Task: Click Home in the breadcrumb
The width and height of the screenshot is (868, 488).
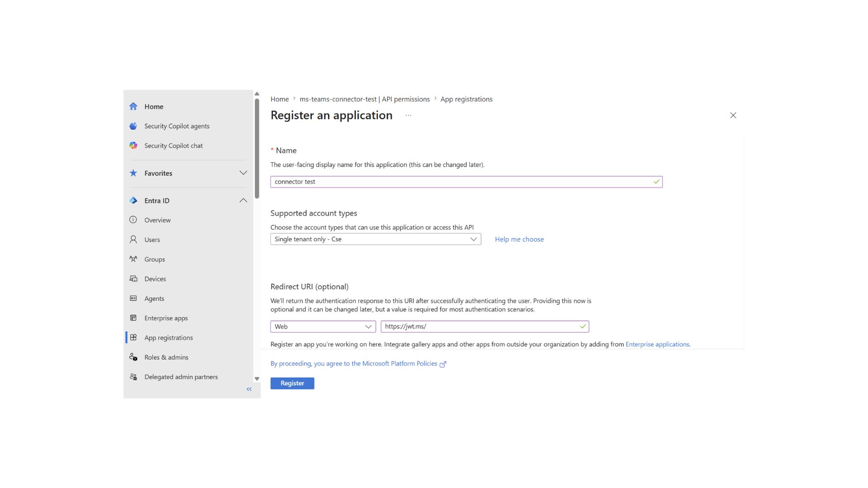Action: pyautogui.click(x=279, y=99)
